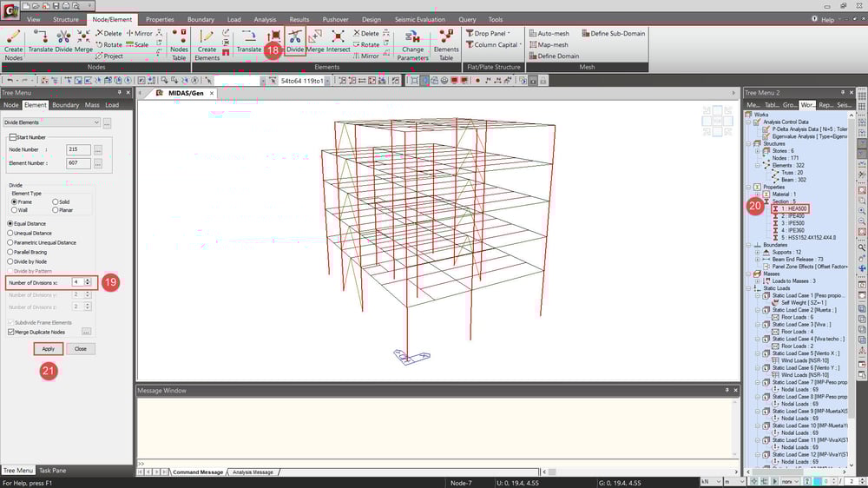Choose Equal Distance option
The image size is (868, 488).
click(x=10, y=223)
